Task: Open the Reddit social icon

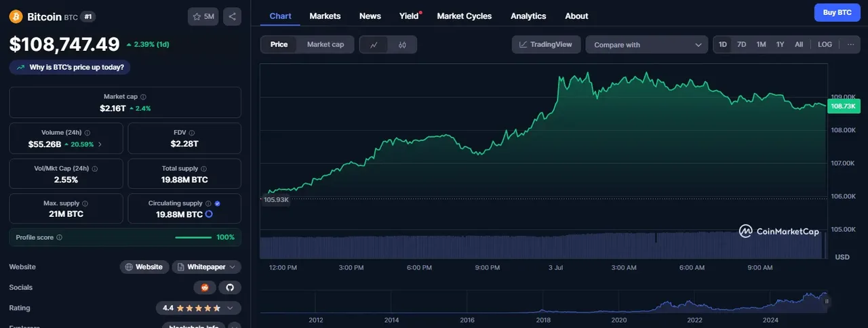Action: [x=205, y=287]
